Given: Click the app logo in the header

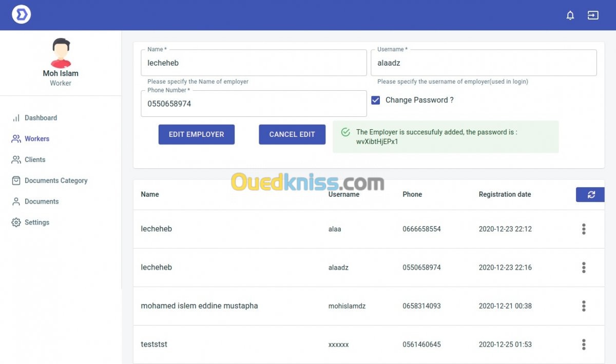Looking at the screenshot, I should [x=22, y=14].
